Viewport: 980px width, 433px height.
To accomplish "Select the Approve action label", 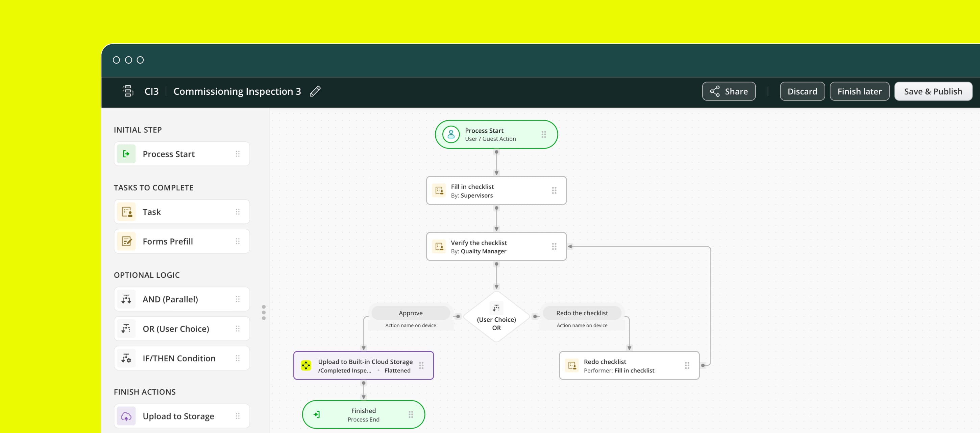I will (x=411, y=313).
